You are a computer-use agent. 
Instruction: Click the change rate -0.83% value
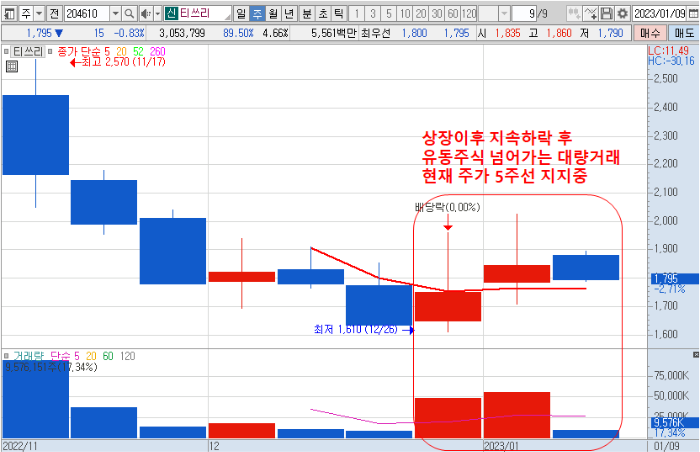(x=129, y=33)
